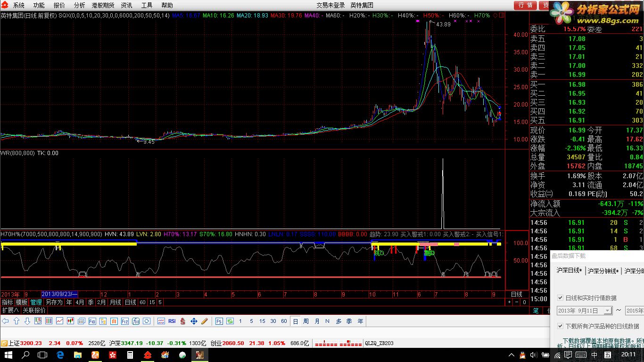Select the 30 minute period toolbar button

tap(273, 321)
